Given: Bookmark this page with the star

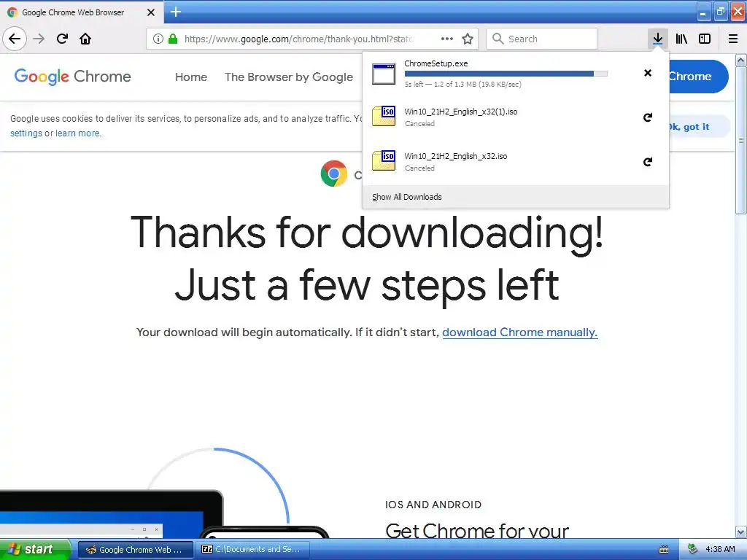Looking at the screenshot, I should click(x=468, y=39).
